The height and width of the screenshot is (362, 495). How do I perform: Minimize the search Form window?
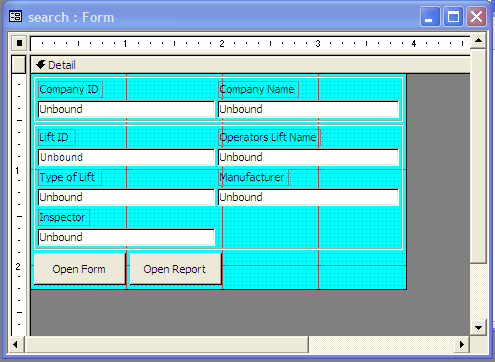(x=430, y=17)
